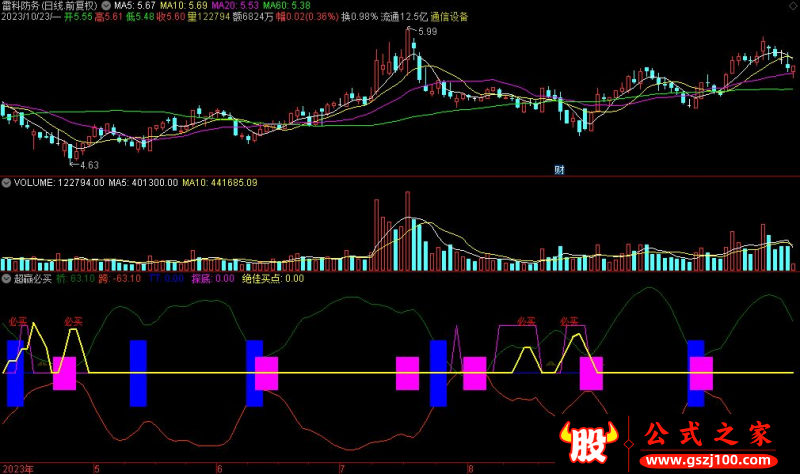The height and width of the screenshot is (474, 800).
Task: Click month 5 on the time axis
Action: [x=96, y=468]
